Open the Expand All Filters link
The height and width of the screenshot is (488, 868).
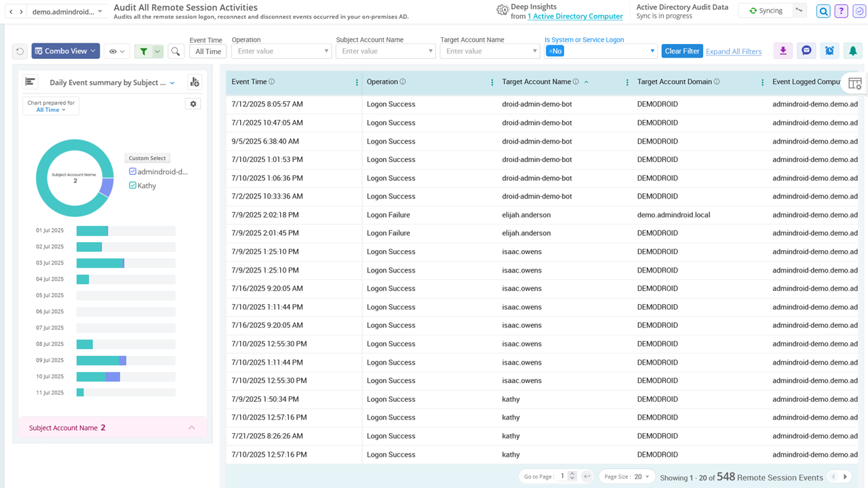tap(733, 51)
